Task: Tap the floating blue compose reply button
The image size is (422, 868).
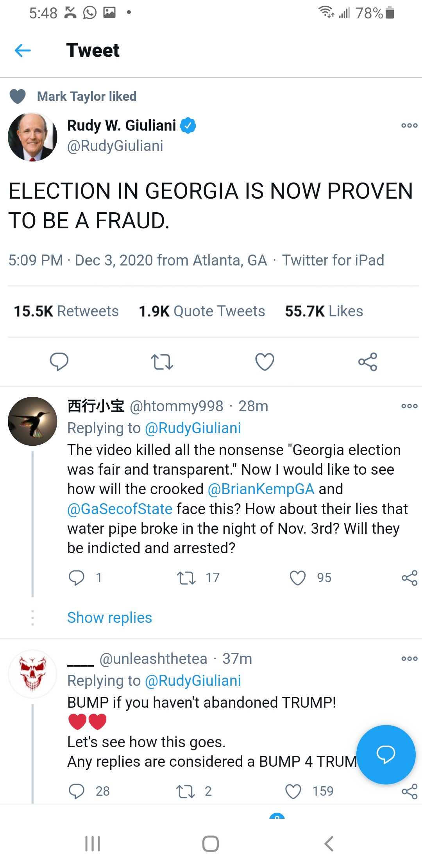Action: [386, 754]
